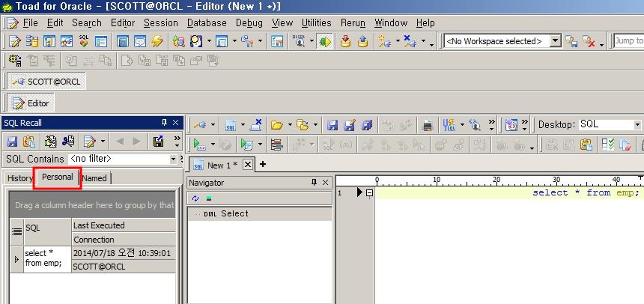Screen dimensions: 644x304
Task: Add a new editor tab with plus button
Action: point(263,165)
